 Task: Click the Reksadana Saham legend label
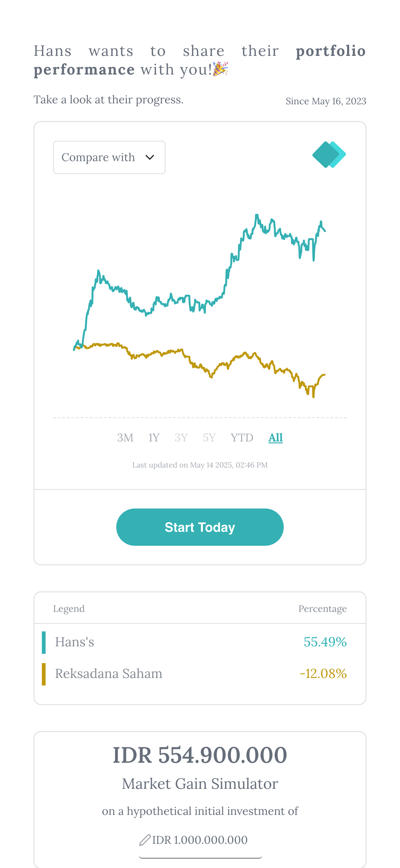(x=109, y=674)
